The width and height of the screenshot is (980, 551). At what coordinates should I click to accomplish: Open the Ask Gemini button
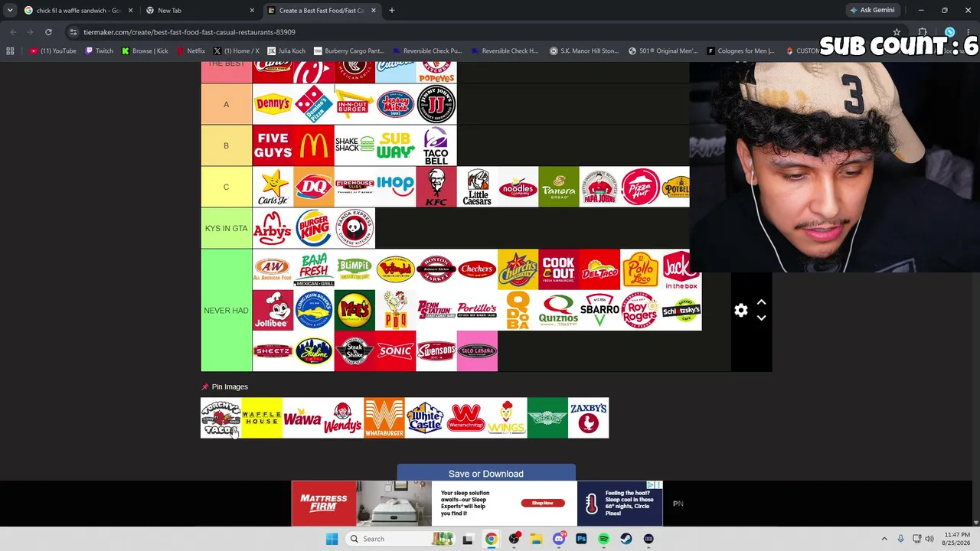tap(872, 10)
